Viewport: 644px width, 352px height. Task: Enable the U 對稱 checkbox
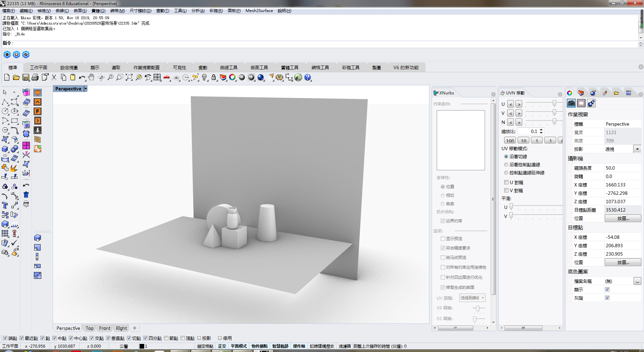(x=507, y=182)
